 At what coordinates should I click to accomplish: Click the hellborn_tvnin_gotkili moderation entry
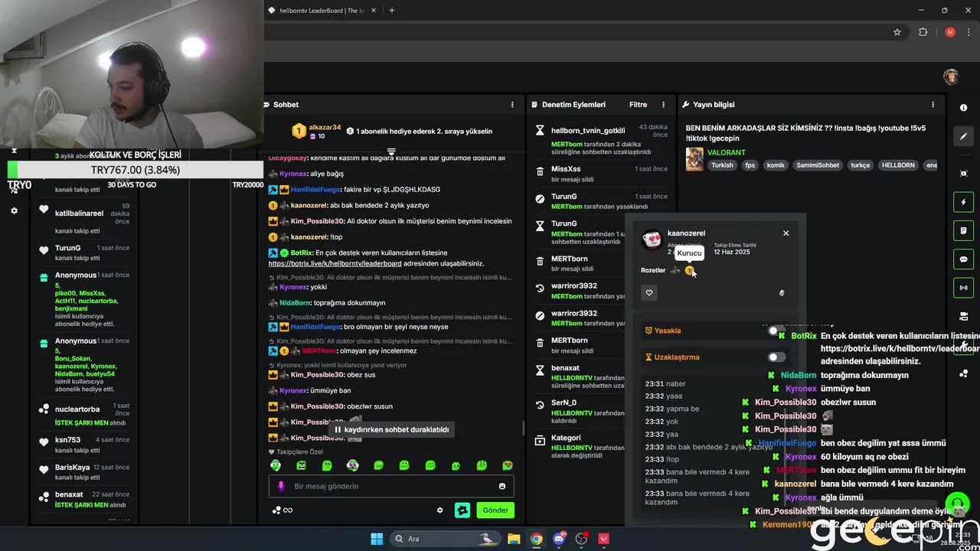coord(602,141)
